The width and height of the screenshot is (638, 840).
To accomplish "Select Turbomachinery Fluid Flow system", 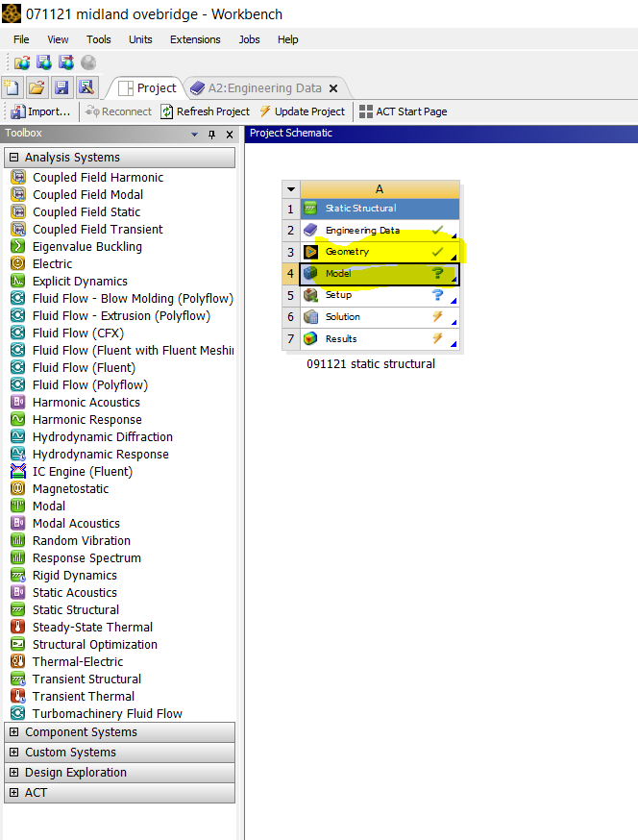I will tap(108, 713).
